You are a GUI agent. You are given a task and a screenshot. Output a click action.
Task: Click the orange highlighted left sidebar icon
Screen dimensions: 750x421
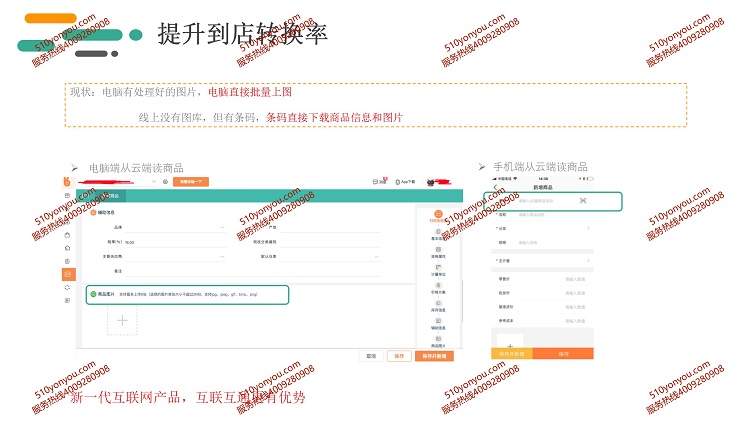click(68, 273)
